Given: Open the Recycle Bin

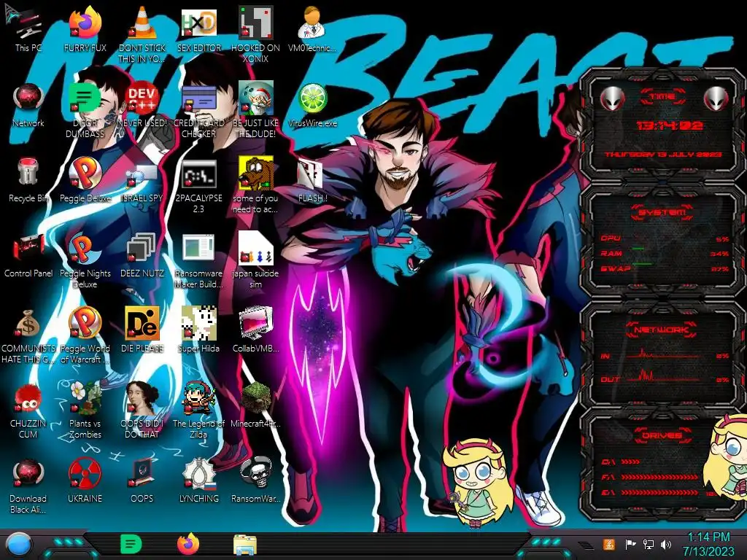Looking at the screenshot, I should (28, 174).
